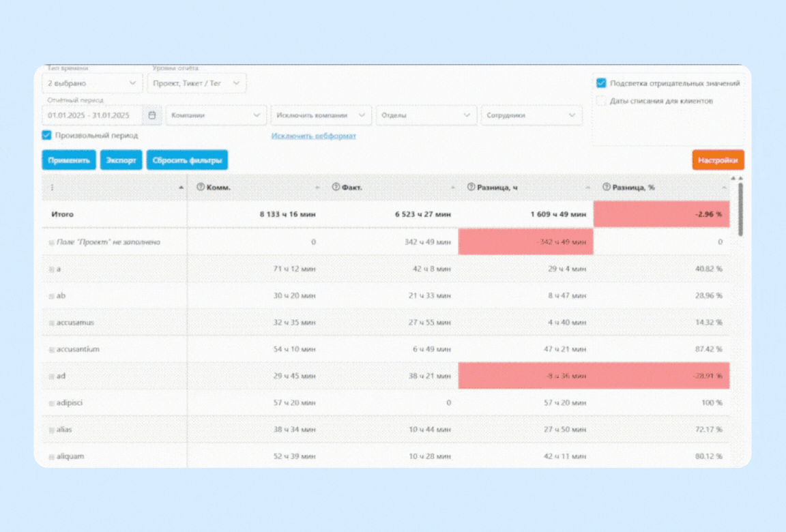Open the Компании dropdown
Viewport: 786px width, 532px height.
coord(216,115)
